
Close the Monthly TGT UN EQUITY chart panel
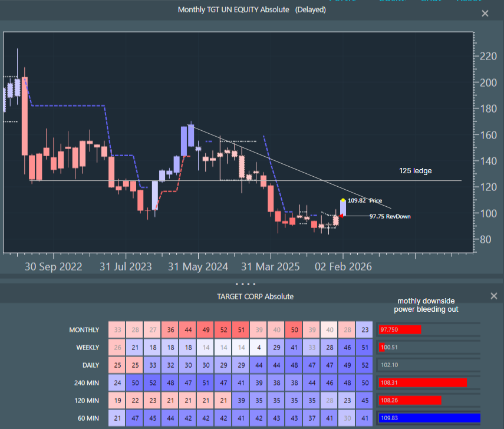coord(485,14)
